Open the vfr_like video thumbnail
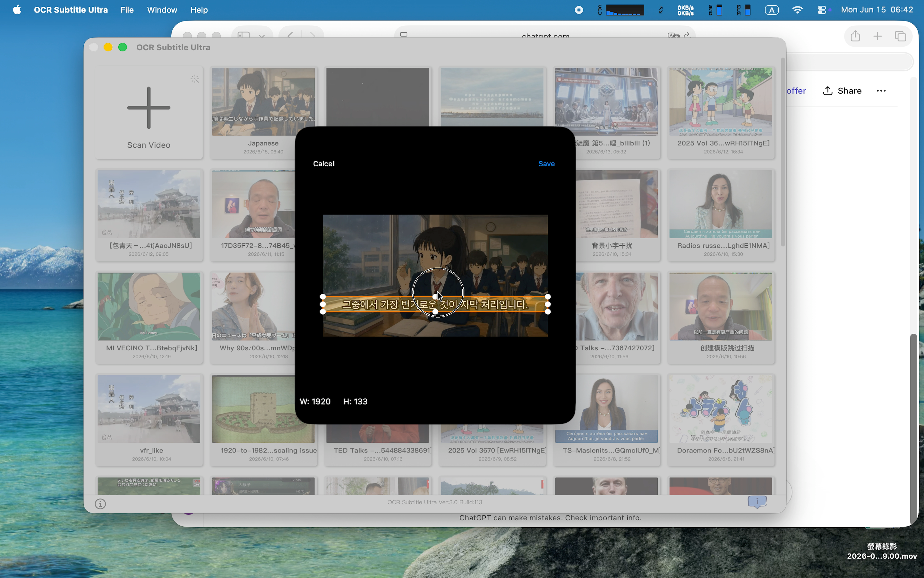924x578 pixels. pyautogui.click(x=149, y=409)
